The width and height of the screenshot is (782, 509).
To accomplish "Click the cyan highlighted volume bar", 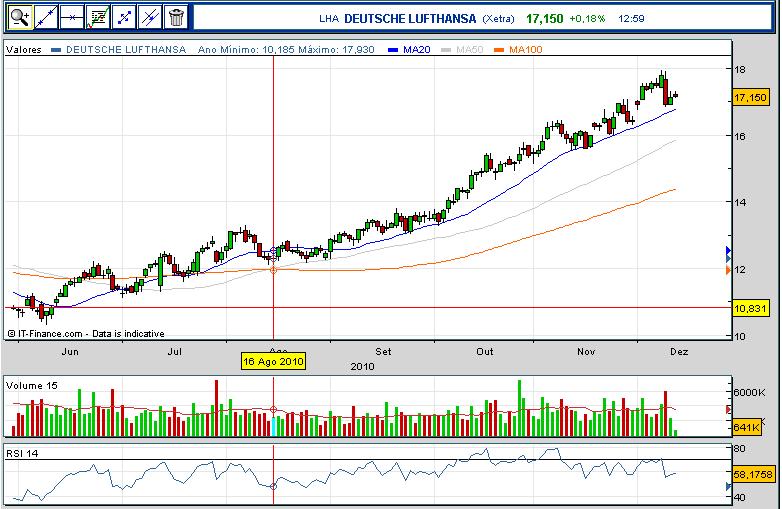I will coord(273,426).
